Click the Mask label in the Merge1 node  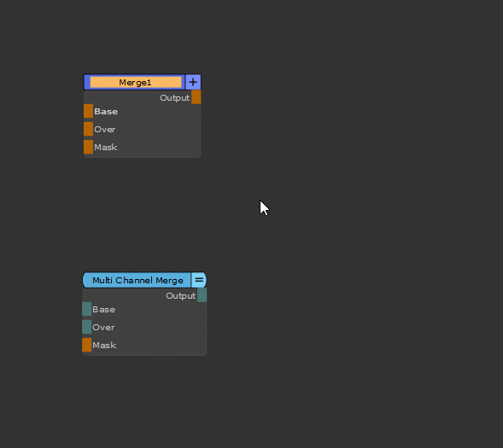click(x=106, y=148)
